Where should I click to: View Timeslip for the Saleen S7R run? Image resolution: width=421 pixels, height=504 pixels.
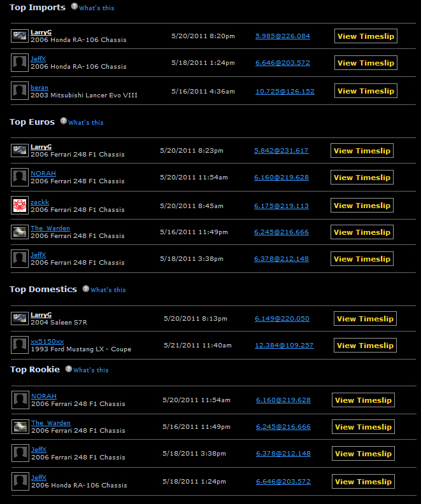(x=364, y=319)
